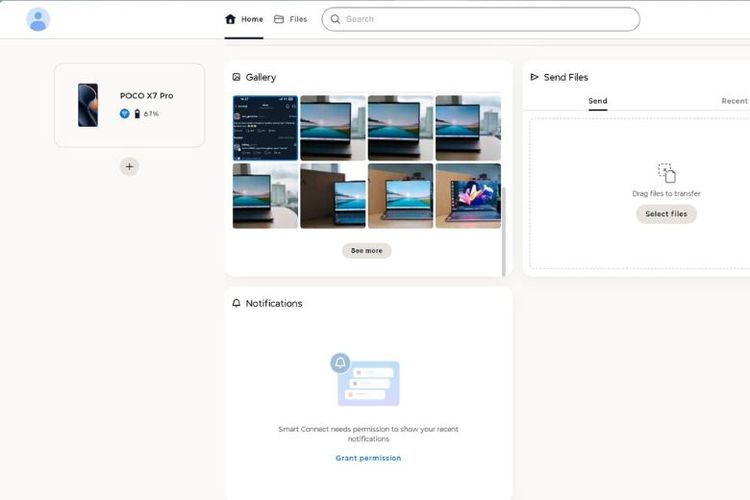The image size is (750, 500).
Task: Click the Grant permission link
Action: [368, 458]
